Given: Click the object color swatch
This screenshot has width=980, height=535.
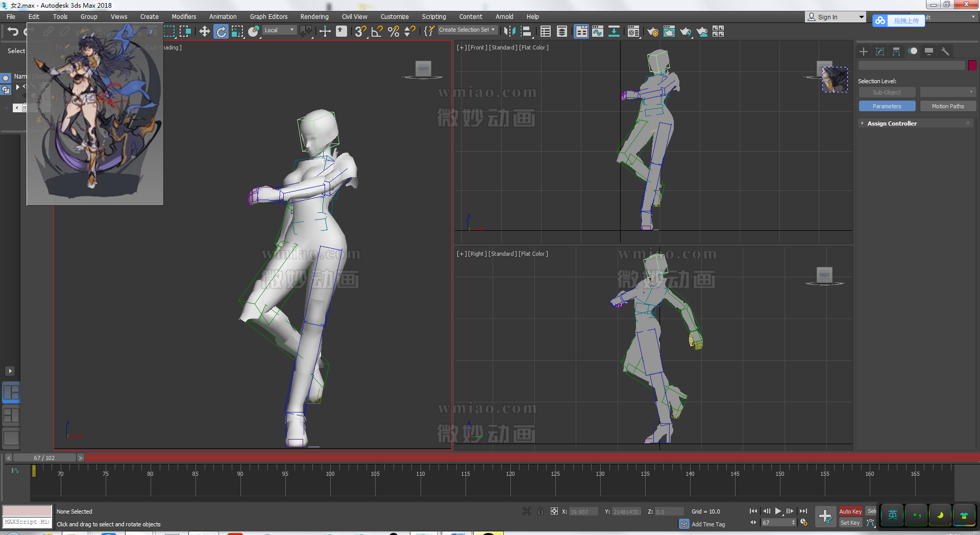Looking at the screenshot, I should point(972,65).
